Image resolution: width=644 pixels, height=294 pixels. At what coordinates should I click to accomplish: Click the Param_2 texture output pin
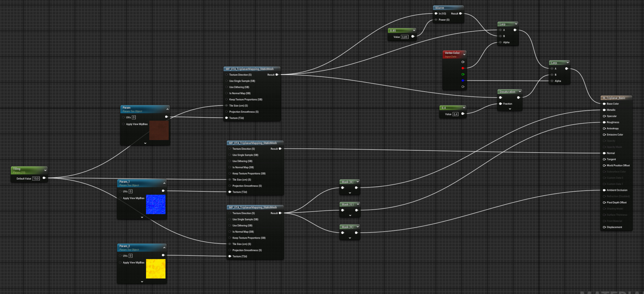[163, 255]
